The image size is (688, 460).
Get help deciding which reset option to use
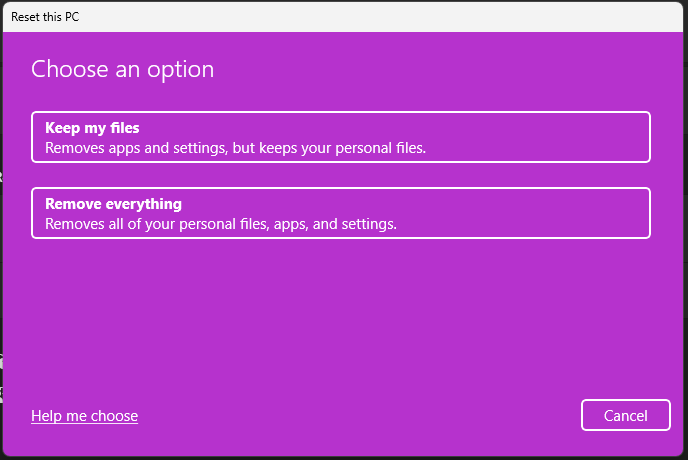(84, 416)
